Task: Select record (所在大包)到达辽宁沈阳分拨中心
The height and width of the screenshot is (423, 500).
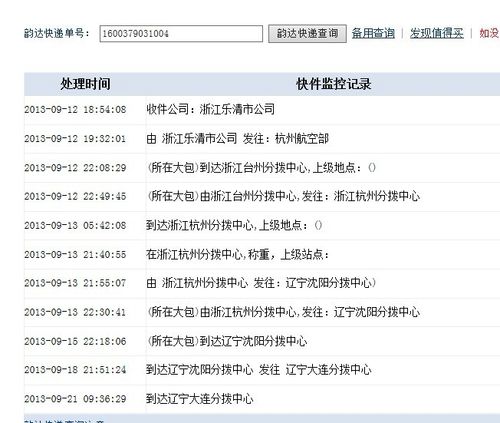Action: click(x=227, y=341)
